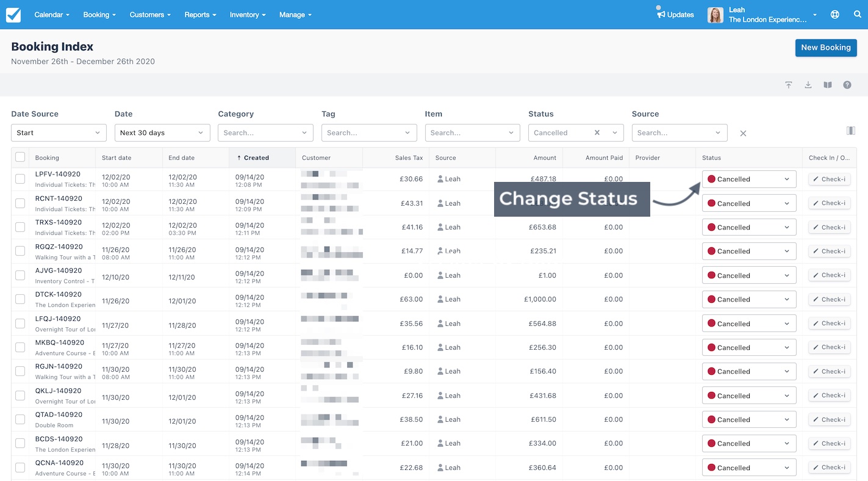Open the Tag filter dropdown
Viewport: 868px width, 481px height.
(369, 132)
